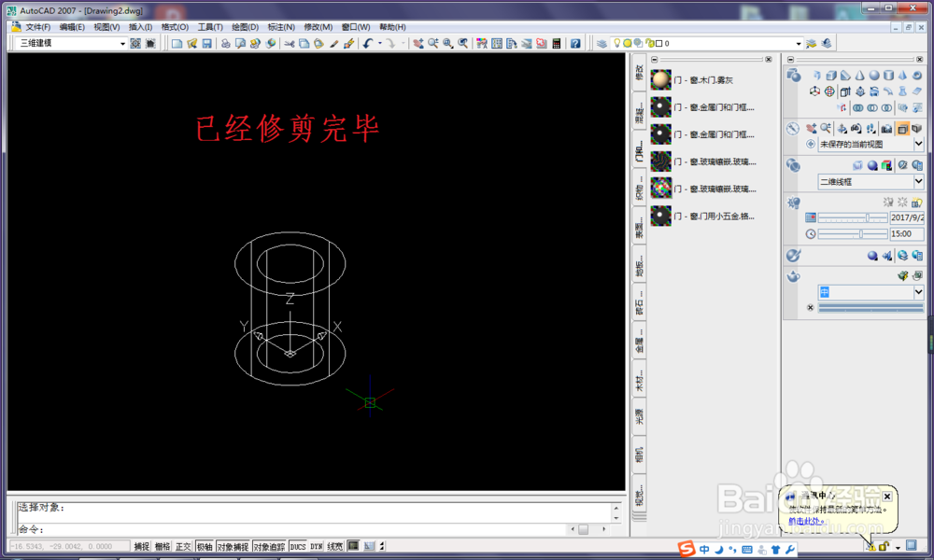The height and width of the screenshot is (560, 934).
Task: Click the 15:00 time field
Action: [x=906, y=234]
